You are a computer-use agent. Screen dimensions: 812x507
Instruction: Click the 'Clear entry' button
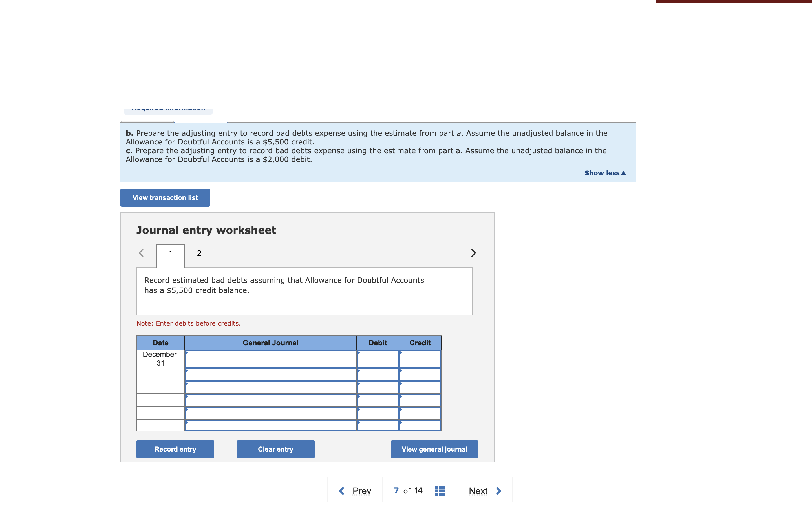tap(275, 449)
